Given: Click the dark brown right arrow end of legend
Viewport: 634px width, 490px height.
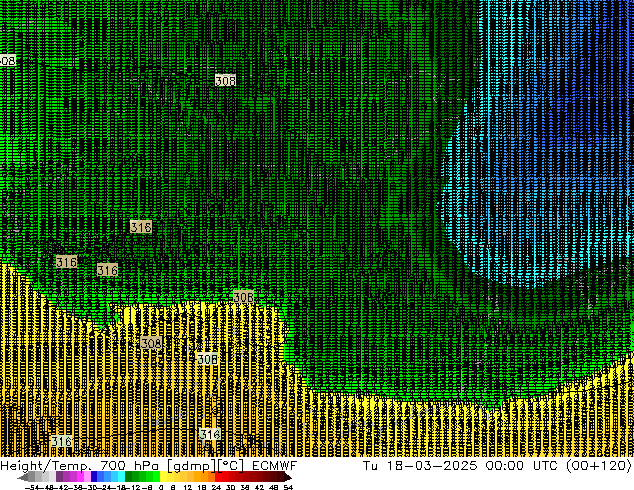Looking at the screenshot, I should tap(288, 477).
